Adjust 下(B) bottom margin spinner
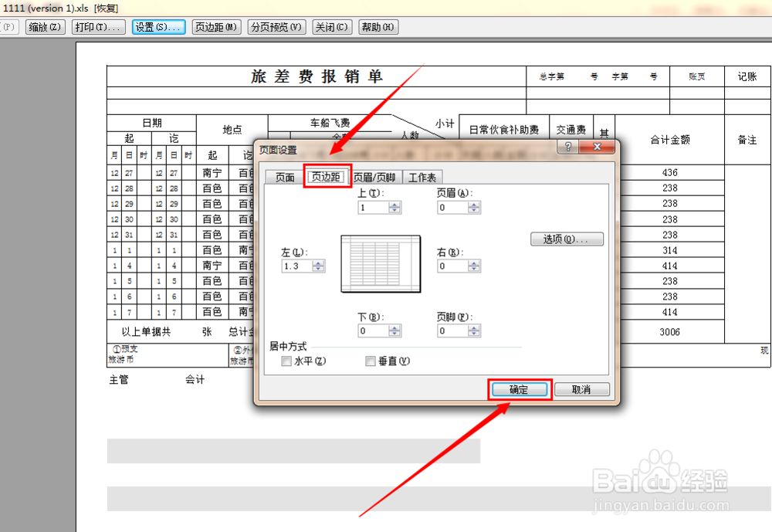The height and width of the screenshot is (532, 772). (x=394, y=330)
